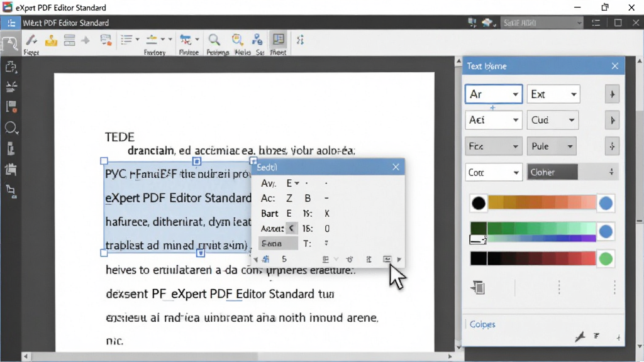
Task: Click the green circle beside red gradient
Action: [606, 259]
